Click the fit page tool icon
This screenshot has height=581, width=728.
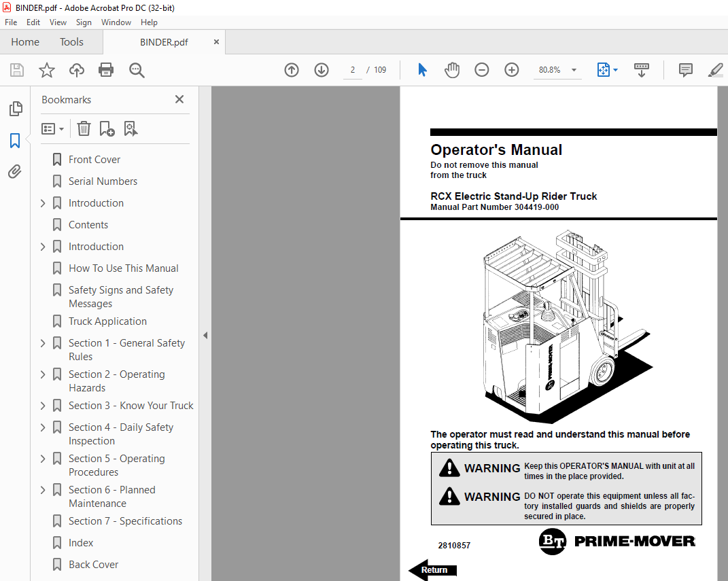coord(603,70)
